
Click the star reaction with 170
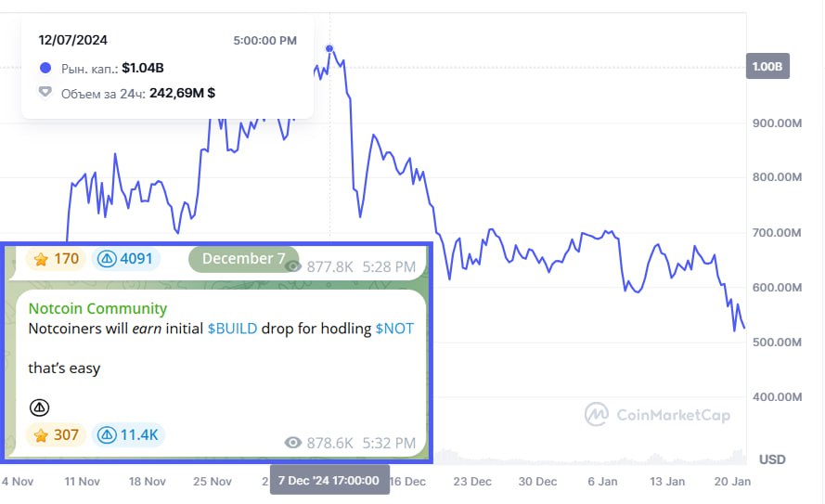tap(56, 259)
